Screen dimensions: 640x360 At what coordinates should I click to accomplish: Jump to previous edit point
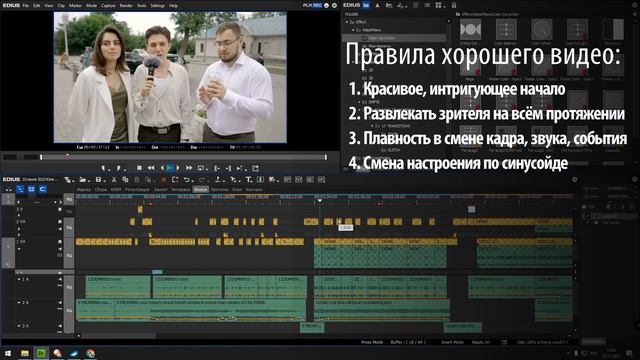217,168
